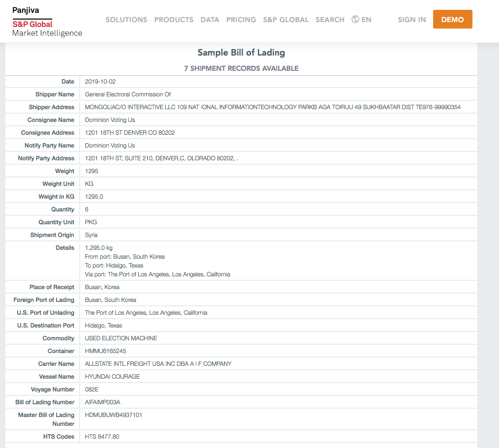Click the 'Commodity' row label
The width and height of the screenshot is (499, 448).
click(x=58, y=338)
